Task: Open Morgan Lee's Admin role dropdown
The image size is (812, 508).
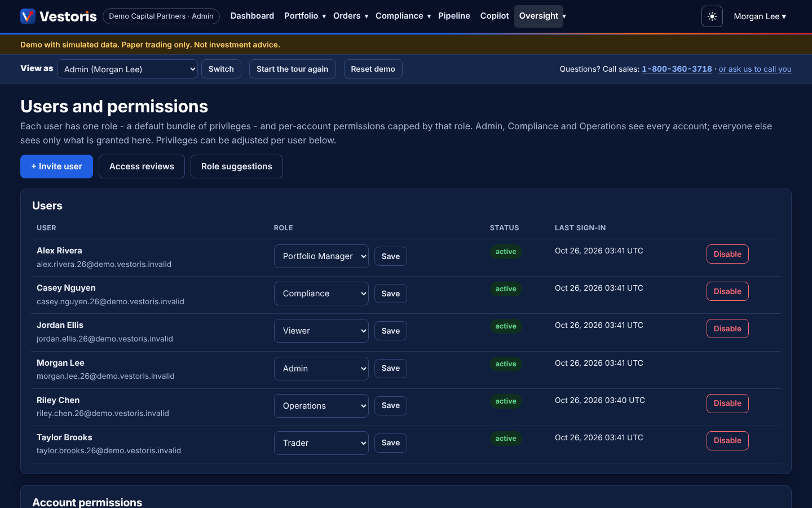Action: click(321, 369)
